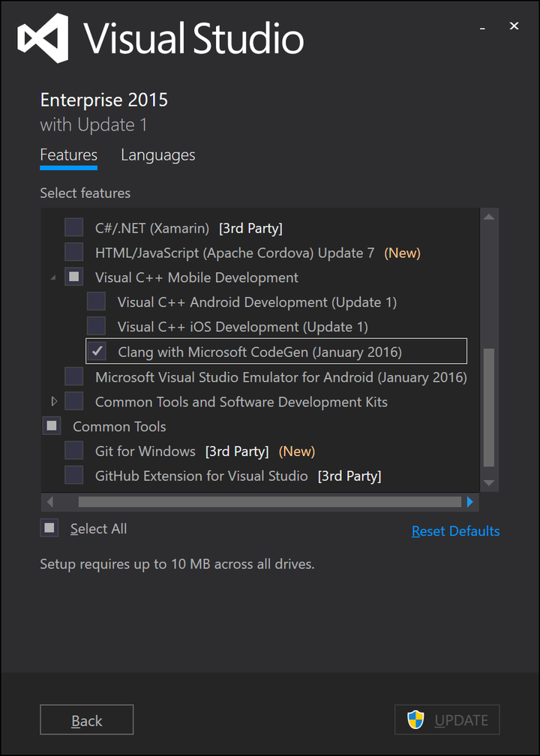
Task: Toggle Visual C++ Mobile Development checkbox
Action: coord(73,277)
